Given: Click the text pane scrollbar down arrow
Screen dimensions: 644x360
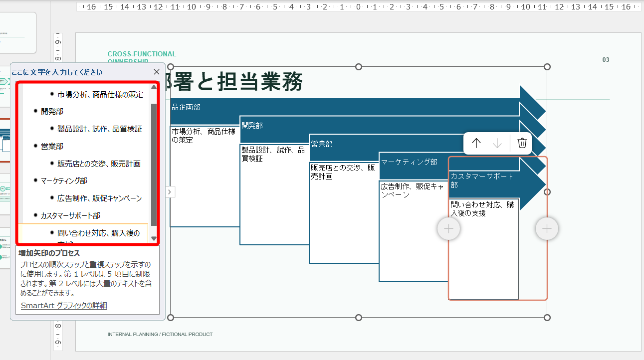Looking at the screenshot, I should tap(154, 239).
